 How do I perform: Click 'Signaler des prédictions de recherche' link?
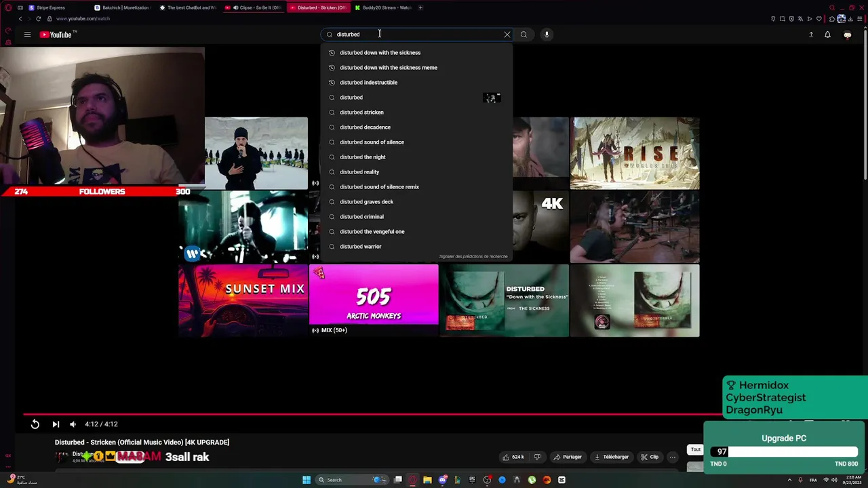[473, 257]
